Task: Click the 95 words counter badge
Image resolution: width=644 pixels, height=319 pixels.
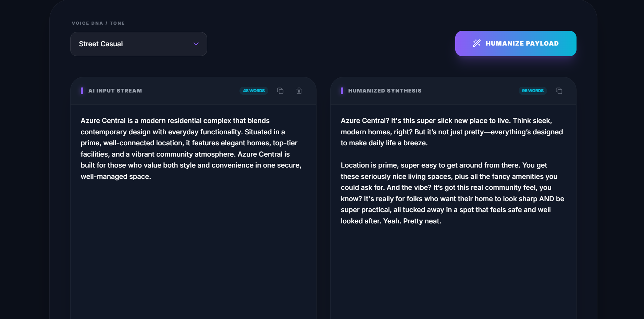Action: point(533,91)
